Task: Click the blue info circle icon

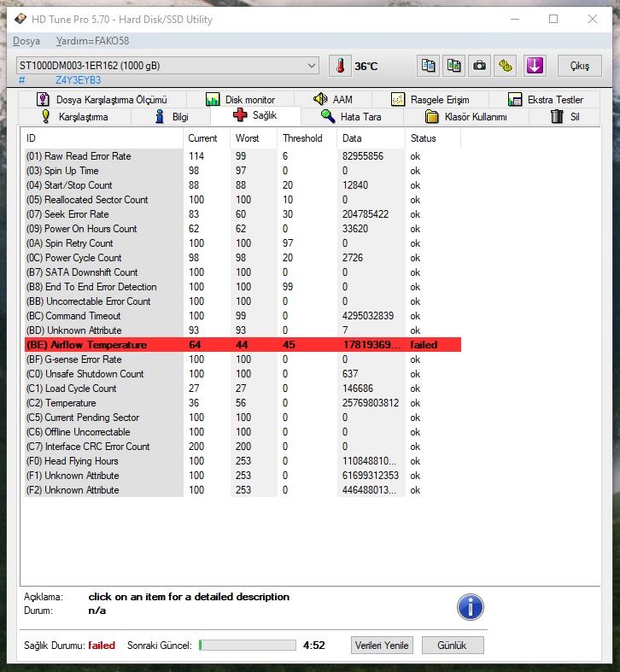Action: [x=471, y=607]
